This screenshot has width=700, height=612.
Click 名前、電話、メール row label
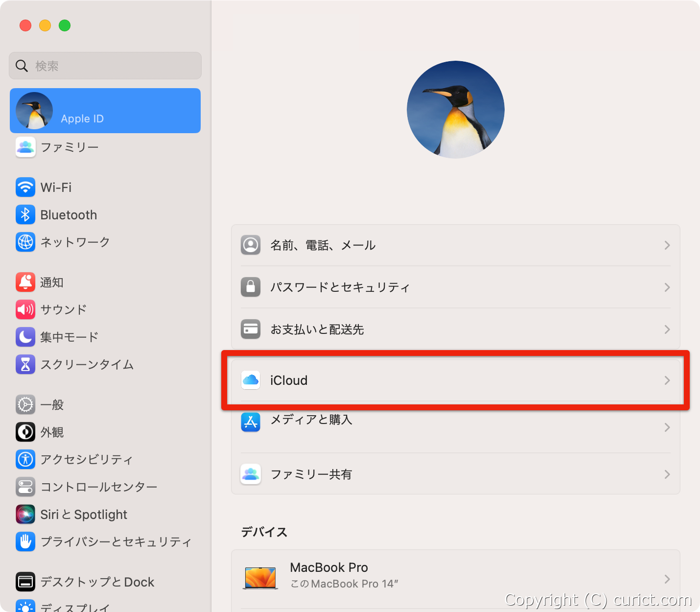(x=323, y=245)
